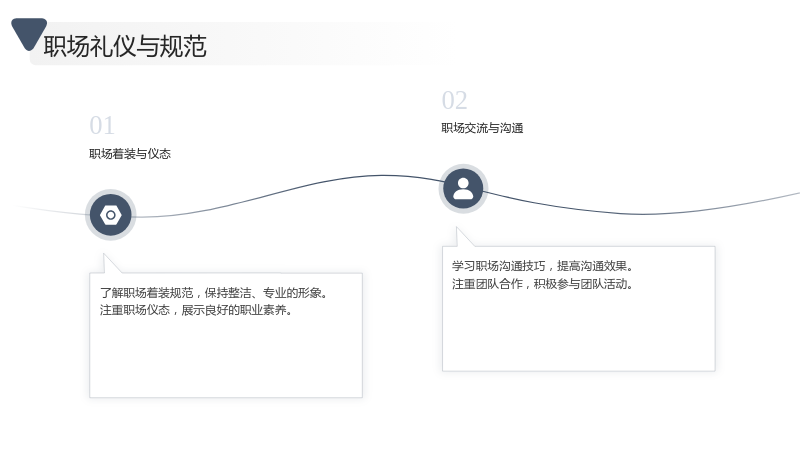This screenshot has height=450, width=800.
Task: Click the number 02 label
Action: click(x=454, y=100)
